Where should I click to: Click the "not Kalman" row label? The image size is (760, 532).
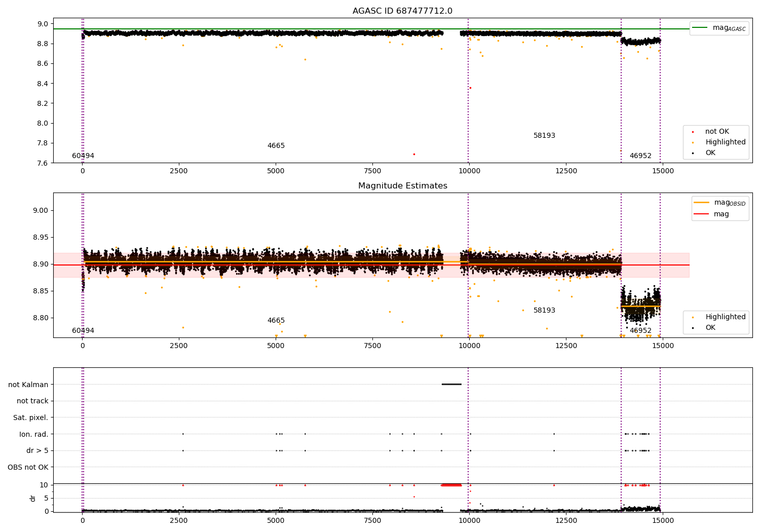pyautogui.click(x=28, y=385)
